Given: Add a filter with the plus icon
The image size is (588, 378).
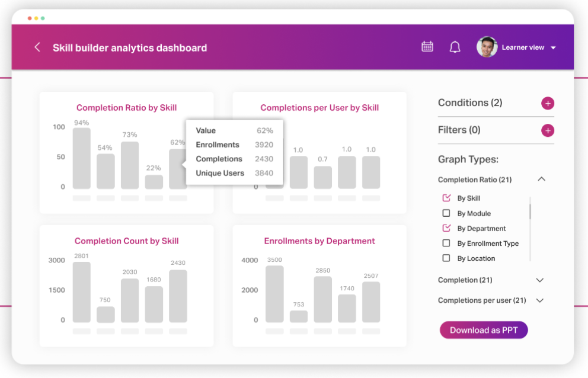Looking at the screenshot, I should (x=548, y=130).
